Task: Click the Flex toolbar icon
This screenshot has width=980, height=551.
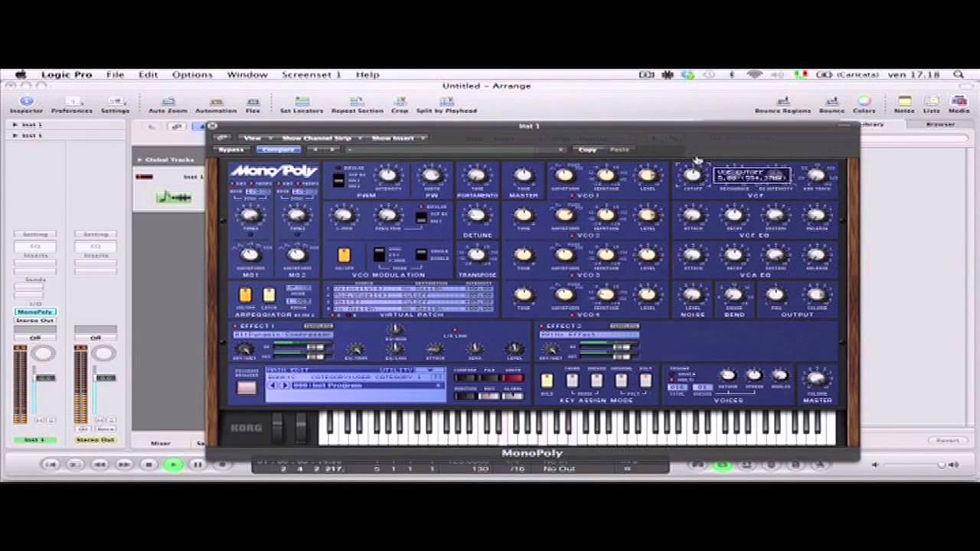Action: (x=253, y=105)
